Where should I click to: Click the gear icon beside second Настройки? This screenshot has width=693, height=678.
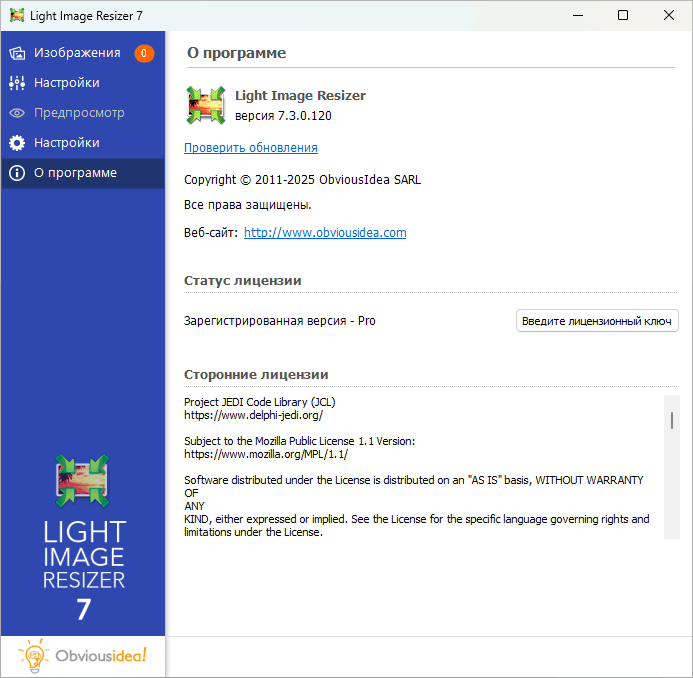click(x=17, y=143)
